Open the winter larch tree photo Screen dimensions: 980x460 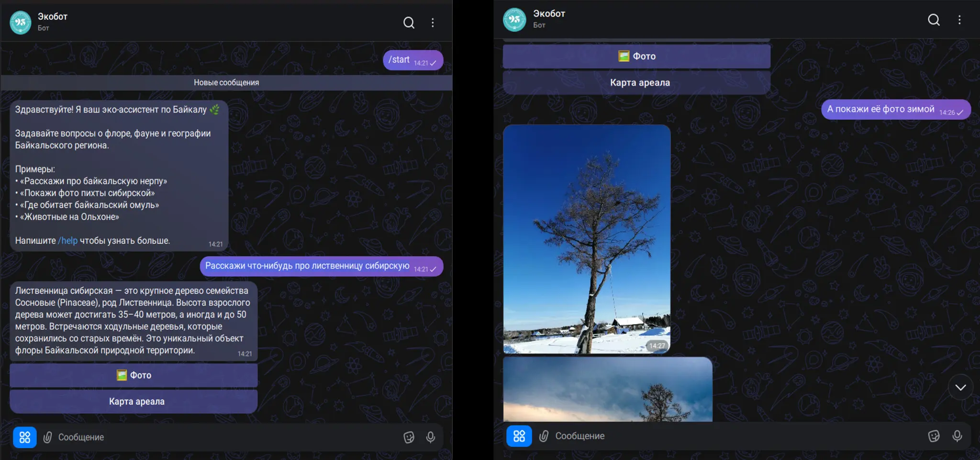point(587,239)
